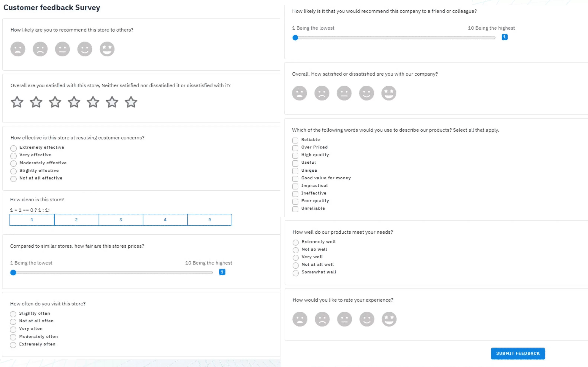Select Somewhat well for product needs
Viewport: 588px width, 367px height.
295,273
